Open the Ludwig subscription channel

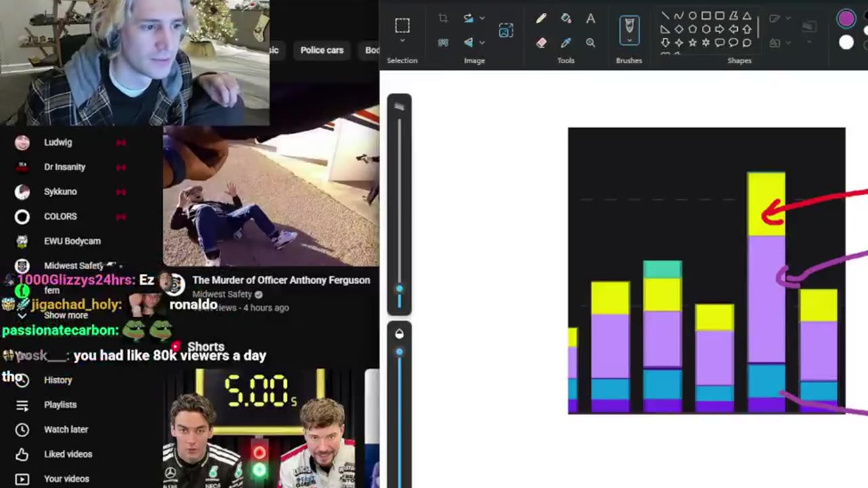click(x=58, y=142)
